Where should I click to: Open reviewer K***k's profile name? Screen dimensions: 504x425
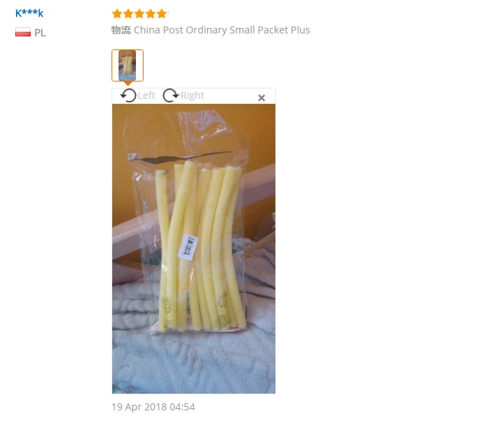[x=29, y=13]
